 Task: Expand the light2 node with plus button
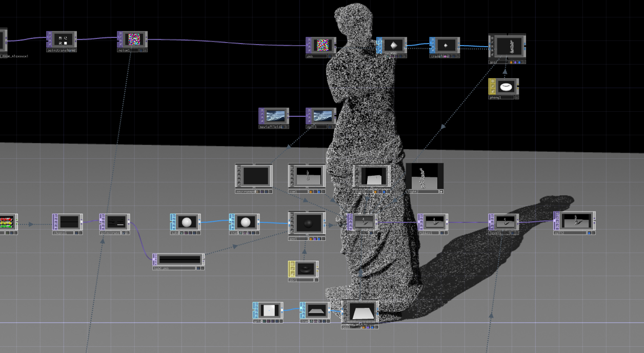(441, 192)
